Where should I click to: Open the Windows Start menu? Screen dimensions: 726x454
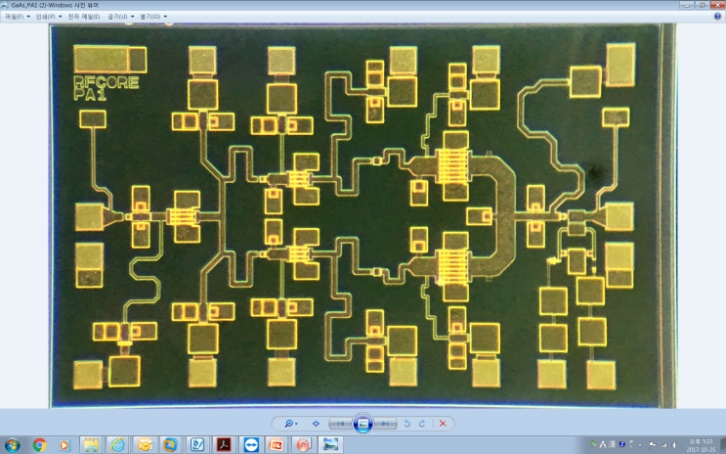13,445
